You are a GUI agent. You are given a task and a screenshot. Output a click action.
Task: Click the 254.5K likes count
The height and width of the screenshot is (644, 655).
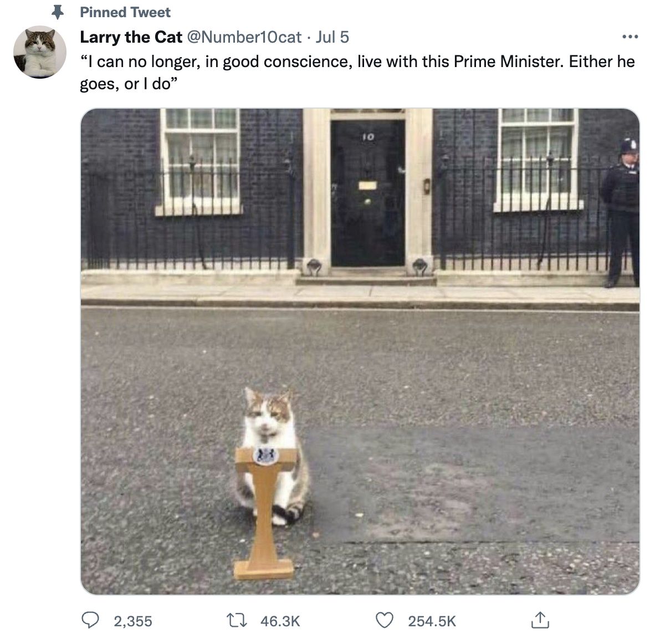point(432,621)
